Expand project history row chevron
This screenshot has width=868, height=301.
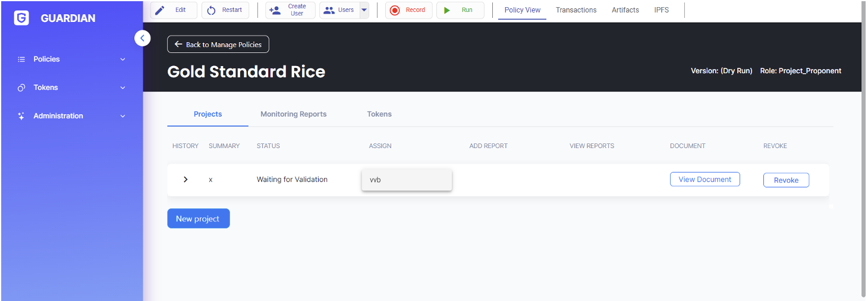click(185, 180)
